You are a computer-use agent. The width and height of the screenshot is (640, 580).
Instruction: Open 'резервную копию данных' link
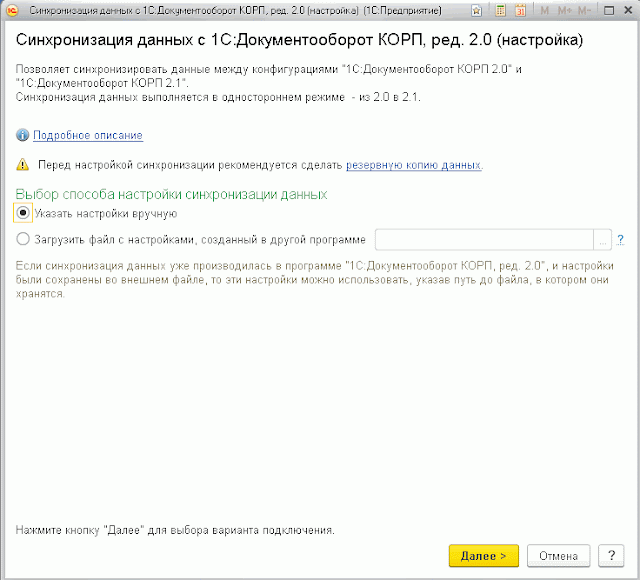point(413,165)
